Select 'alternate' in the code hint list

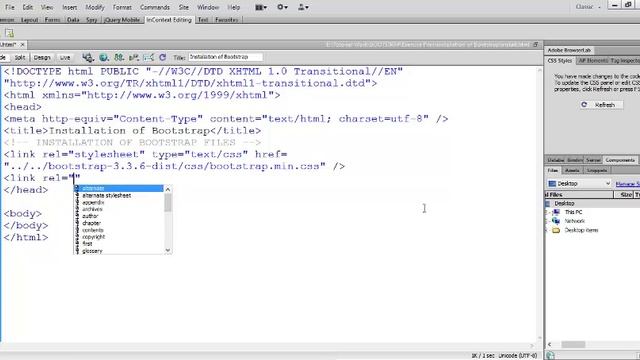click(x=119, y=188)
